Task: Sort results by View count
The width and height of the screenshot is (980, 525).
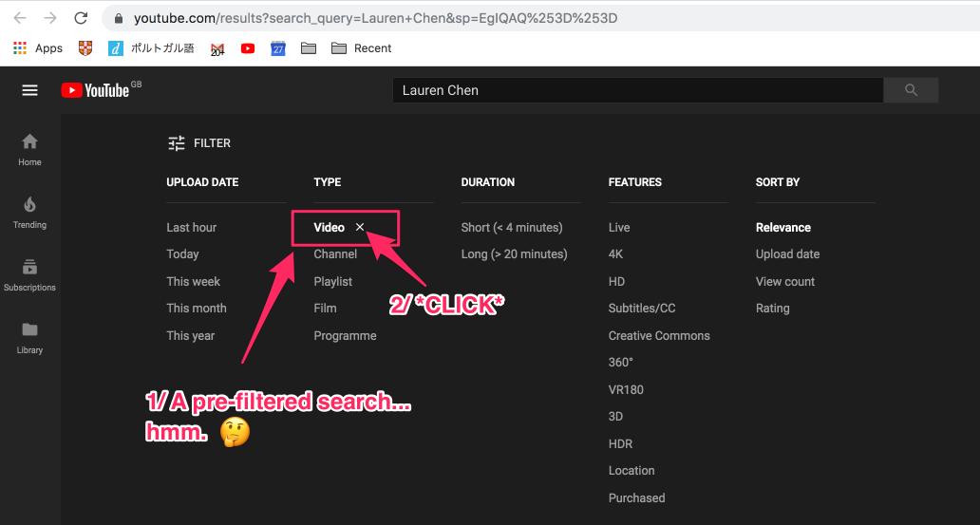Action: (785, 281)
